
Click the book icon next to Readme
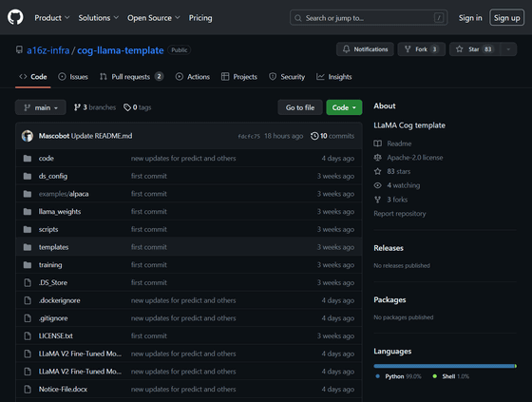(378, 144)
